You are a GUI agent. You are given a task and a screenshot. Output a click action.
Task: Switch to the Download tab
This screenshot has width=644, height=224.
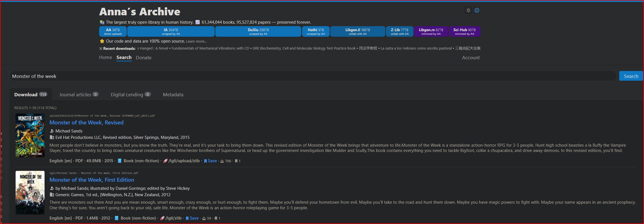31,95
